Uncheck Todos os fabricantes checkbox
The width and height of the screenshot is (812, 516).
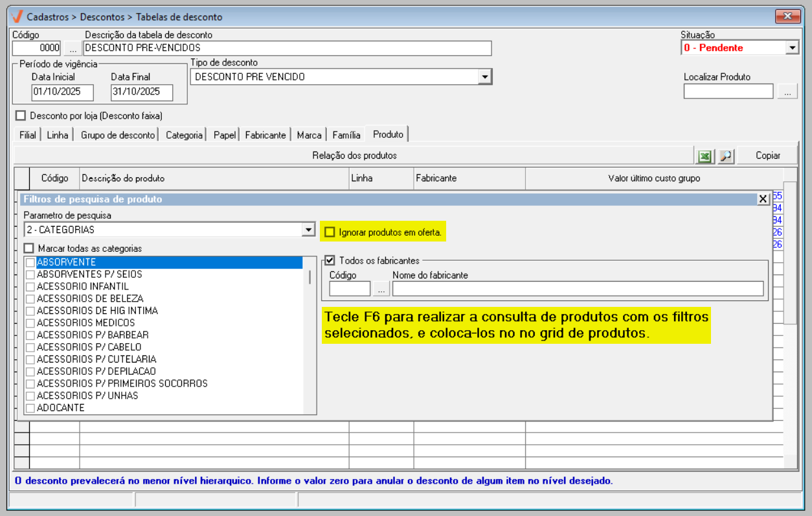(330, 260)
